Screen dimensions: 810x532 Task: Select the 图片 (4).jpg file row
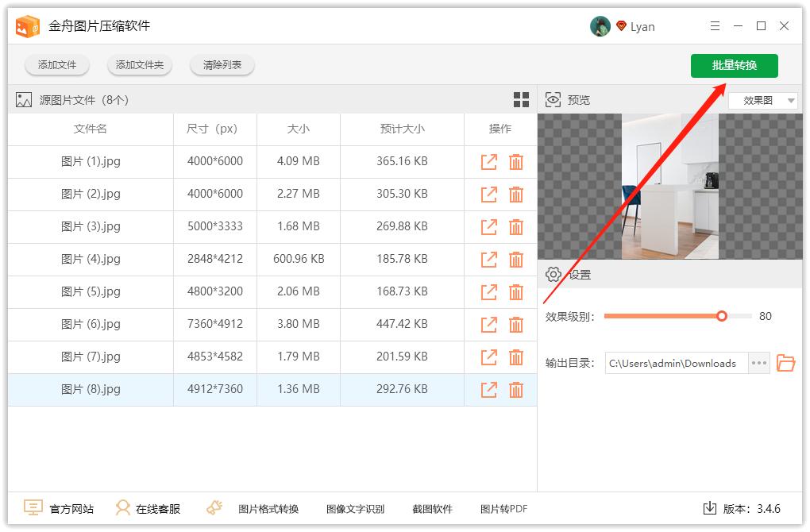(x=90, y=259)
